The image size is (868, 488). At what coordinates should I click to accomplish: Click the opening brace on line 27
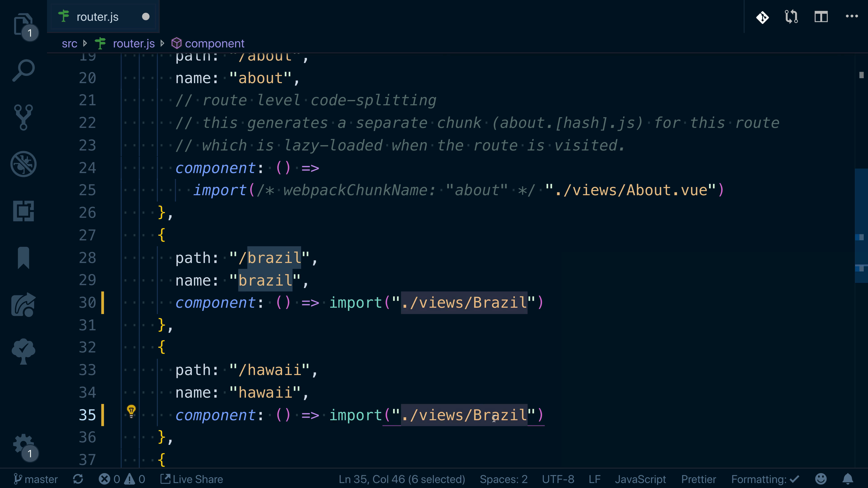click(x=162, y=235)
